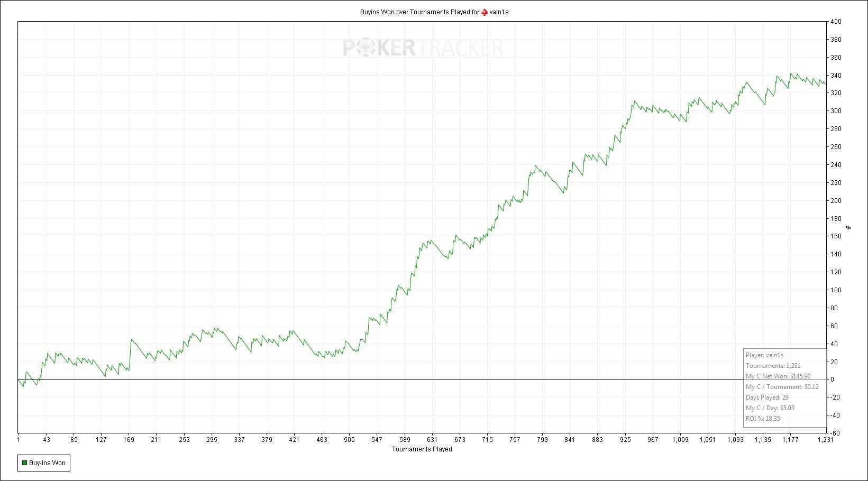868x481 pixels.
Task: Click the player name 'vain1s' in the chart title
Action: coord(499,12)
